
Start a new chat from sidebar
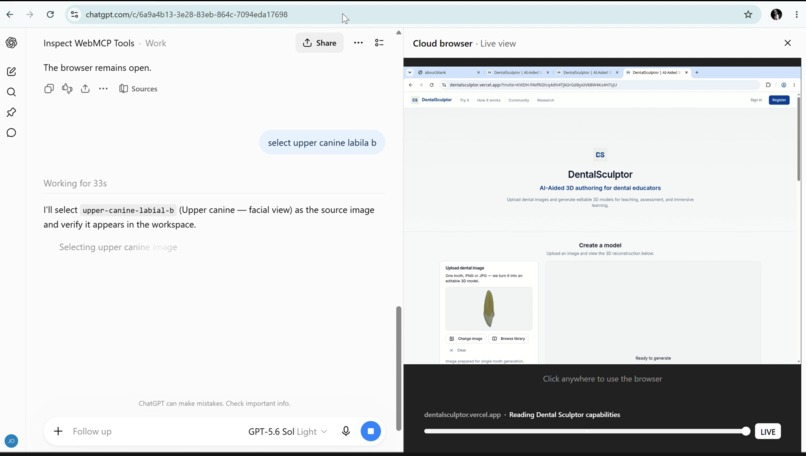pos(11,71)
